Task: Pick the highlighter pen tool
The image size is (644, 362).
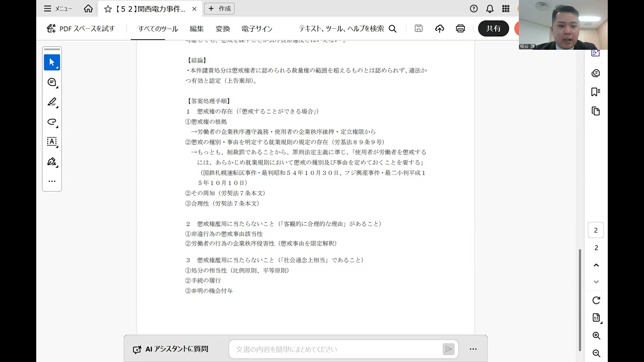Action: tap(52, 102)
